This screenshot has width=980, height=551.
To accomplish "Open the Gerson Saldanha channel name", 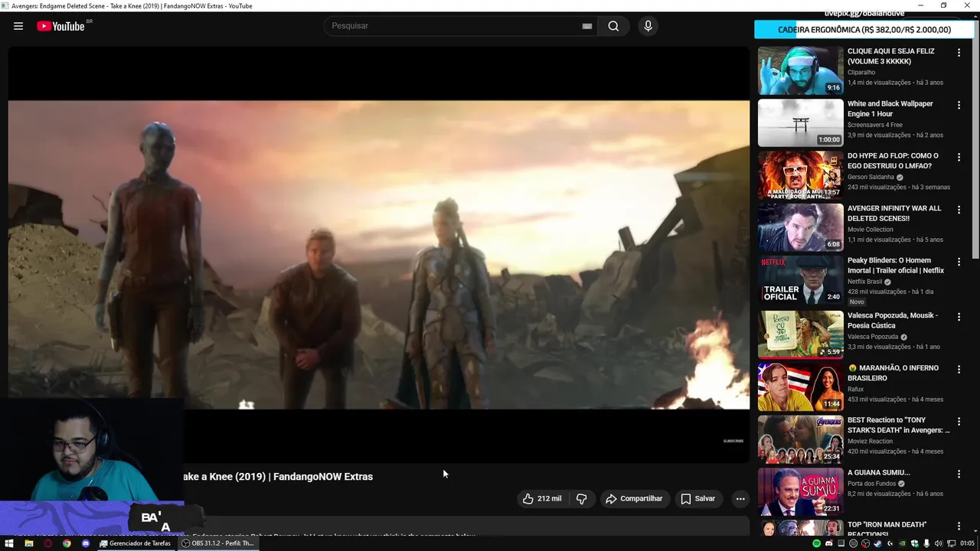I will point(871,177).
